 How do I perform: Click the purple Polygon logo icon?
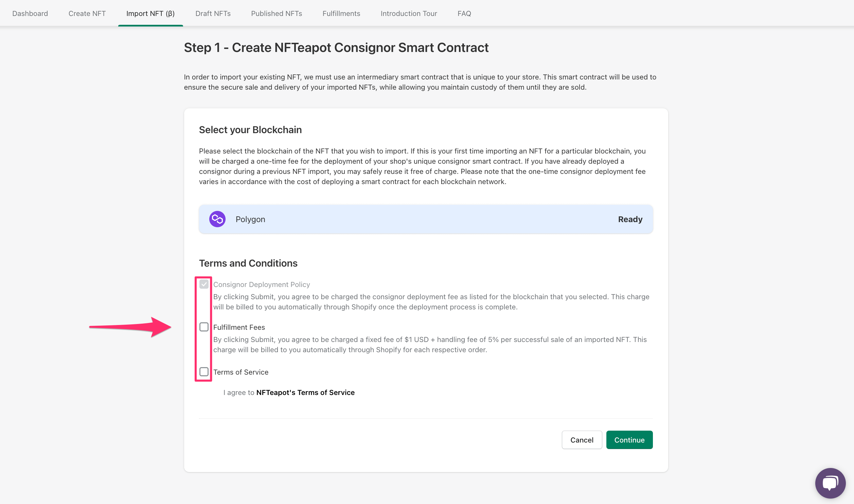(x=217, y=219)
